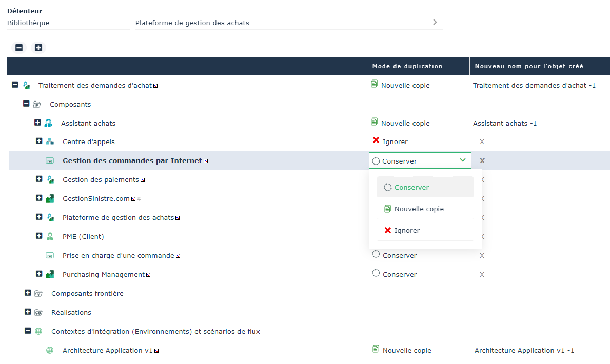Click the Composants folder icon
Image resolution: width=610 pixels, height=364 pixels.
tap(37, 105)
